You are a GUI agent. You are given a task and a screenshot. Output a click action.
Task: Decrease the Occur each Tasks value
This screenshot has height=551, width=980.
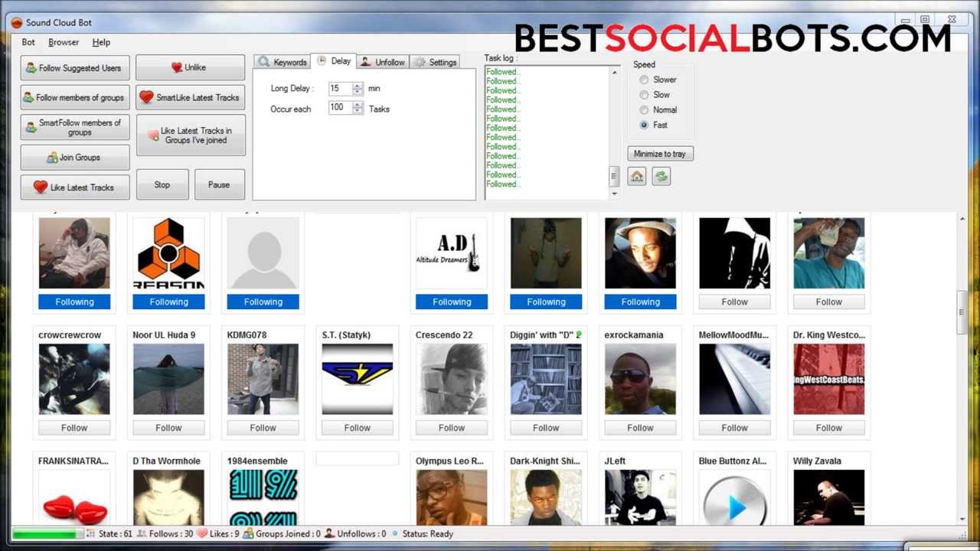(358, 112)
